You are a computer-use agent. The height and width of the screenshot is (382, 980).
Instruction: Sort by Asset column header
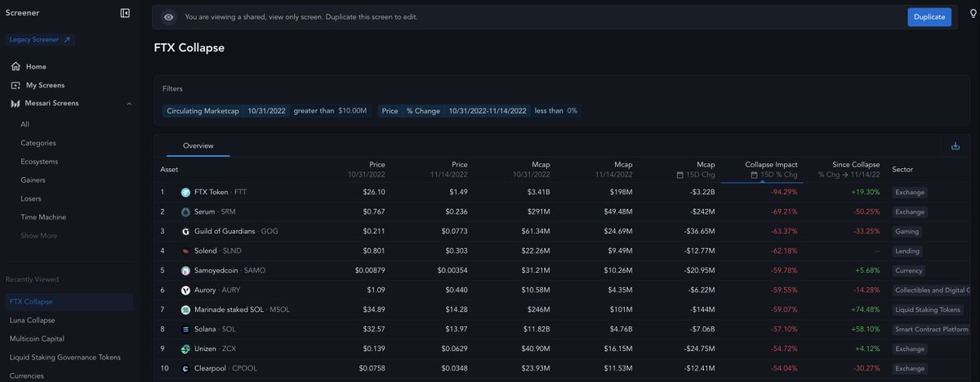pyautogui.click(x=169, y=169)
